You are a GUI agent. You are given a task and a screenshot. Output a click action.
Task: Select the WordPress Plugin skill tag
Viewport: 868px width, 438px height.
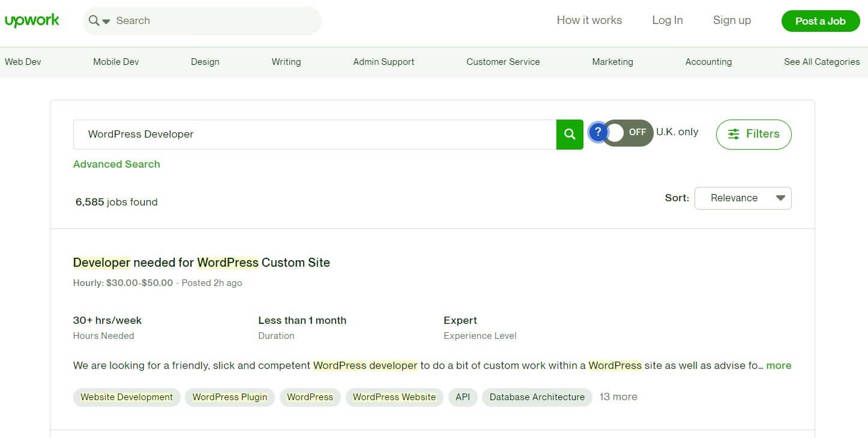click(229, 397)
